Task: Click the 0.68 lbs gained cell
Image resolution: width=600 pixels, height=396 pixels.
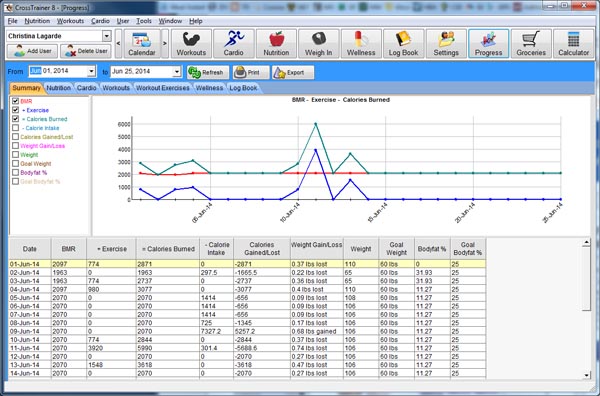Action: pos(316,331)
